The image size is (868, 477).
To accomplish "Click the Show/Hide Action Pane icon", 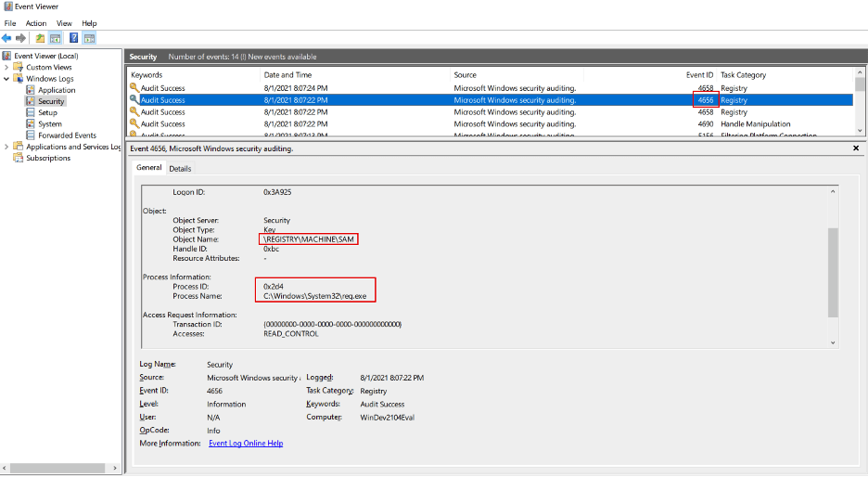I will click(x=90, y=38).
